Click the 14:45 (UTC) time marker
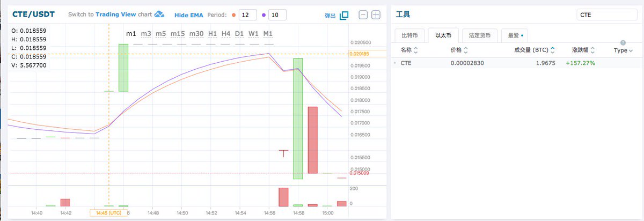Screen dimensions: 644x221 [109, 213]
